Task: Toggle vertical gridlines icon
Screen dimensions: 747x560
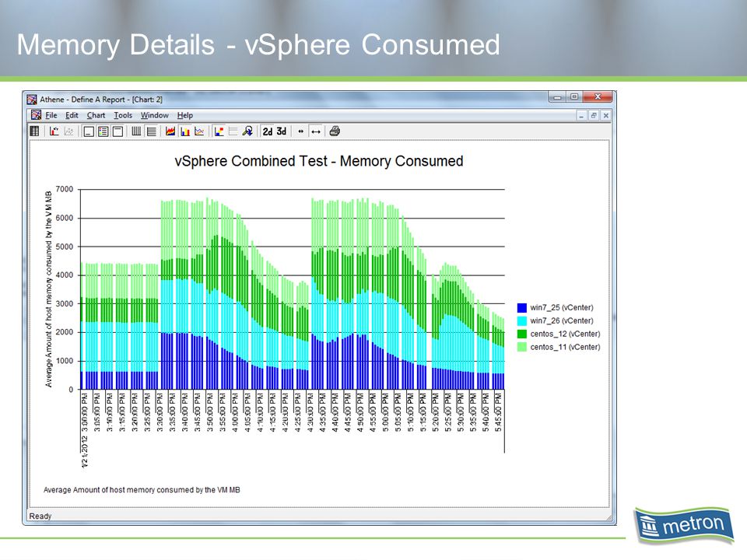Action: click(x=136, y=131)
